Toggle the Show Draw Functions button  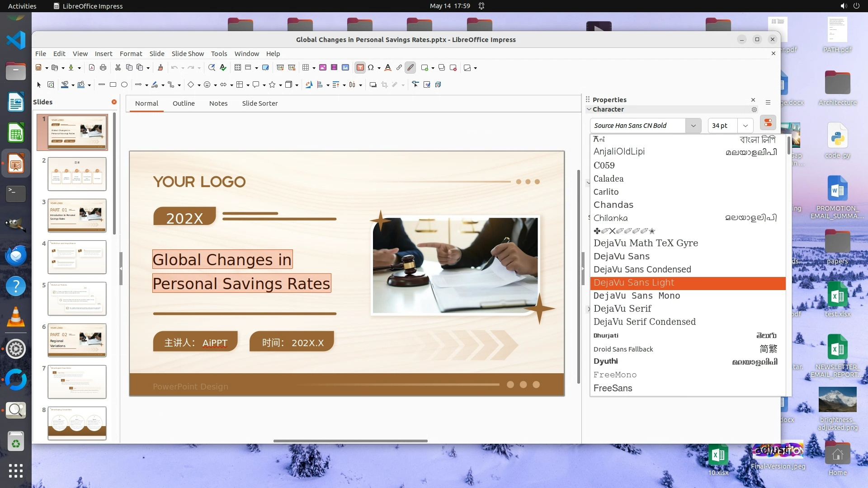(410, 68)
